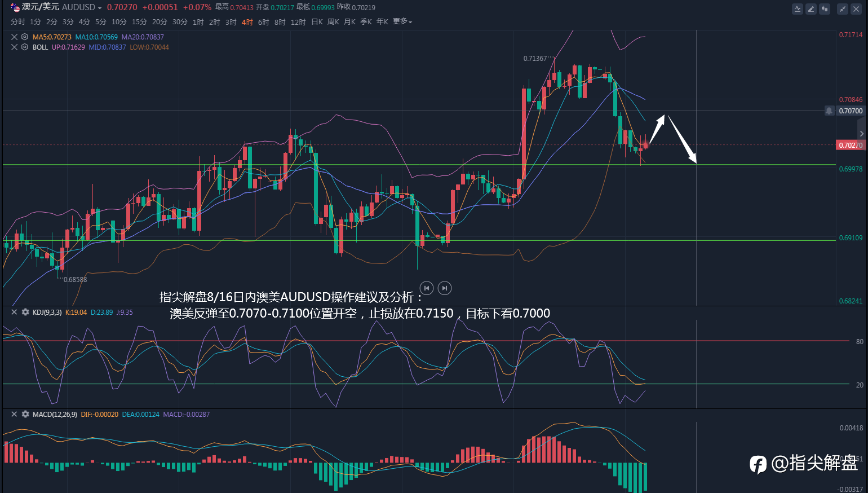Image resolution: width=868 pixels, height=493 pixels.
Task: Switch to 10分 timeframe
Action: [x=119, y=21]
